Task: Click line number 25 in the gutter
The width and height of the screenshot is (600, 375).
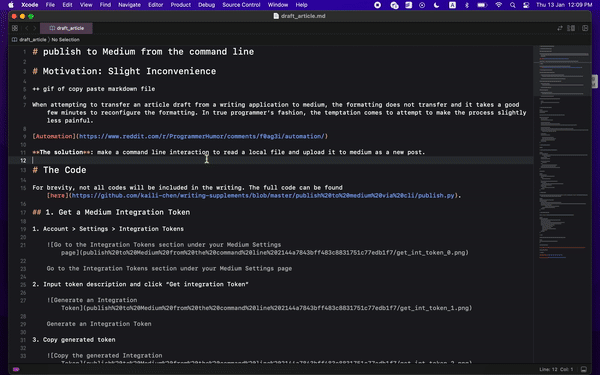Action: [23, 285]
